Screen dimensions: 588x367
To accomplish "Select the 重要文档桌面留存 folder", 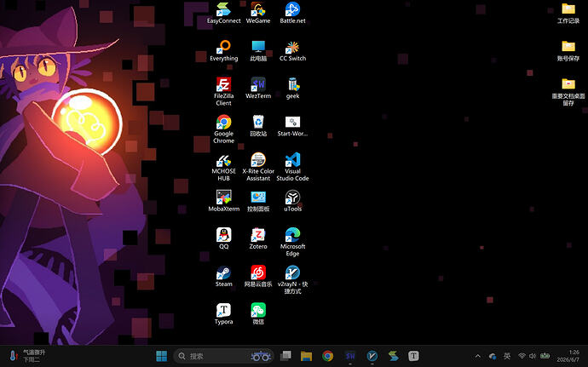I will pos(568,92).
